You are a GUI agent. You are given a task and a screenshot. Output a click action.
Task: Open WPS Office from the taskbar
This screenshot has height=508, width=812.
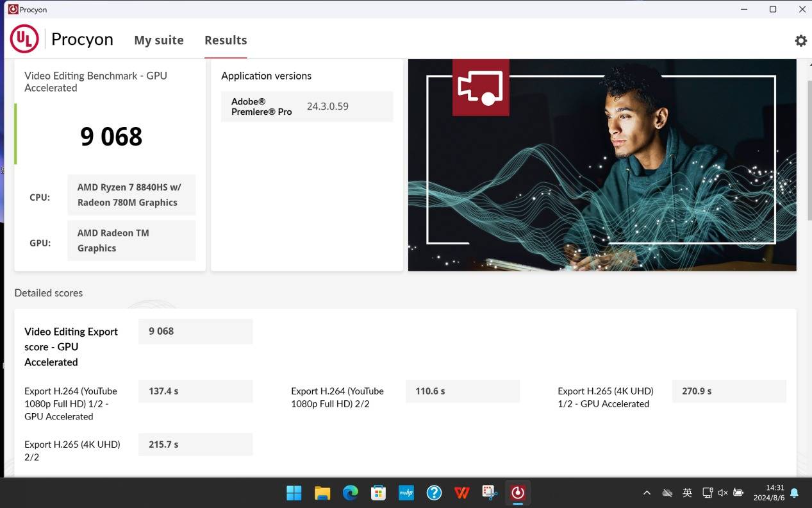(x=461, y=493)
